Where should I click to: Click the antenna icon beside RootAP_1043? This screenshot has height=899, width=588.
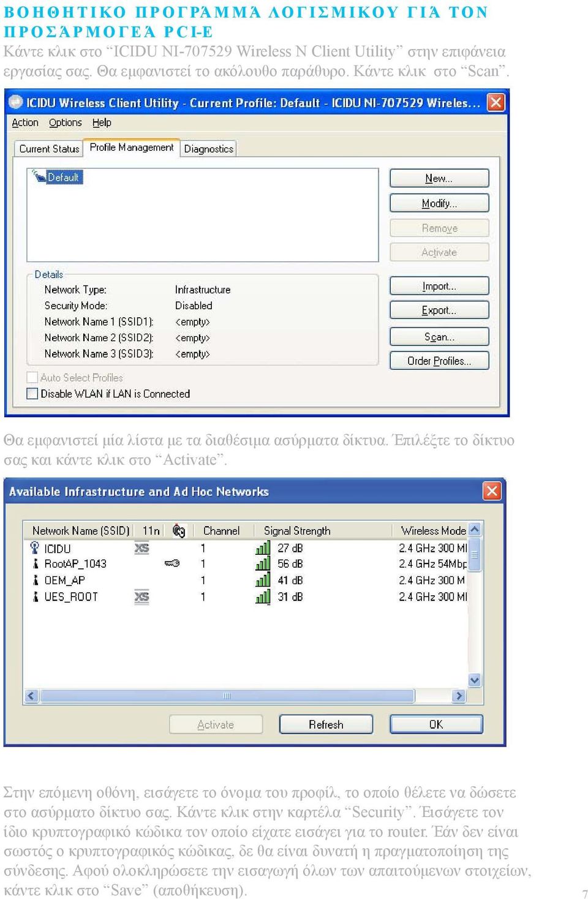35,564
